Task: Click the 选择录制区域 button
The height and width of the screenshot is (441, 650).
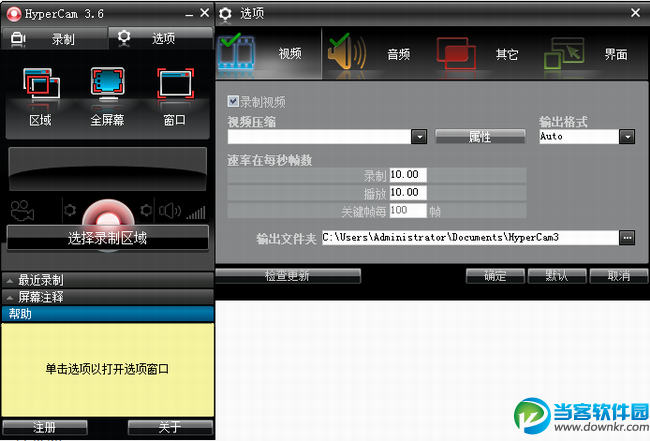Action: [x=107, y=238]
